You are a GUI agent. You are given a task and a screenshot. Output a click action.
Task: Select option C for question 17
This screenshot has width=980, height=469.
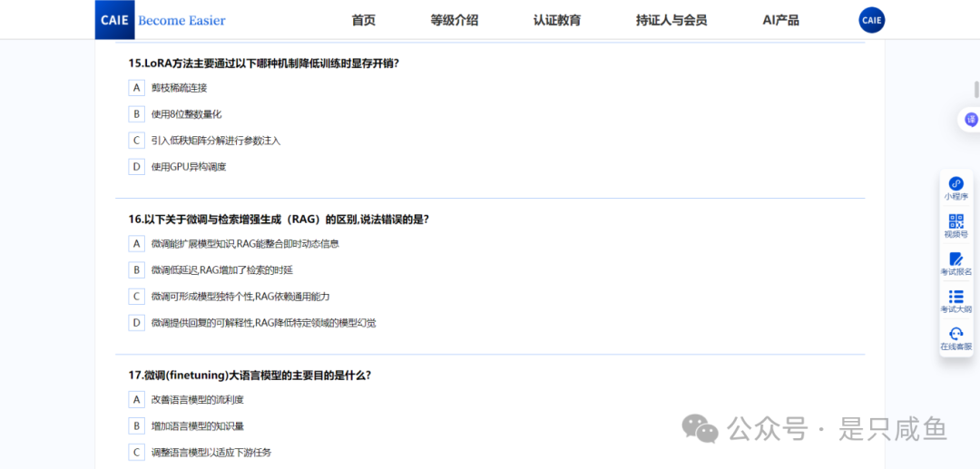(137, 452)
